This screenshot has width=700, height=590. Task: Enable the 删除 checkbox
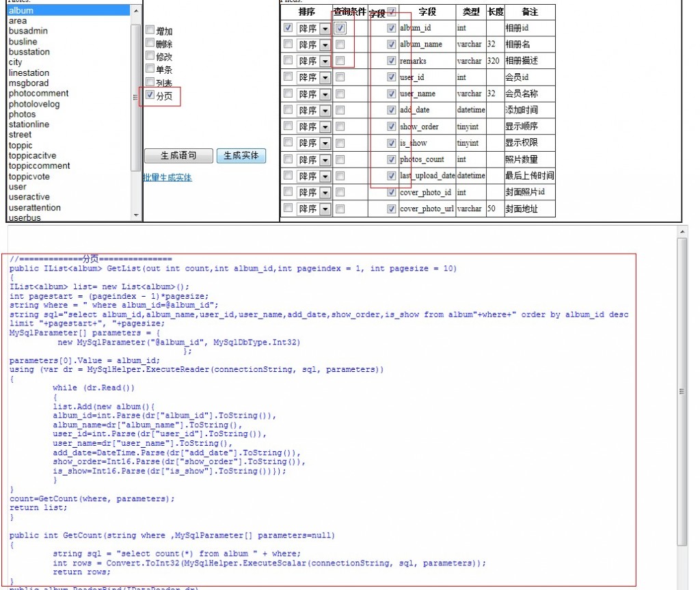coord(150,42)
